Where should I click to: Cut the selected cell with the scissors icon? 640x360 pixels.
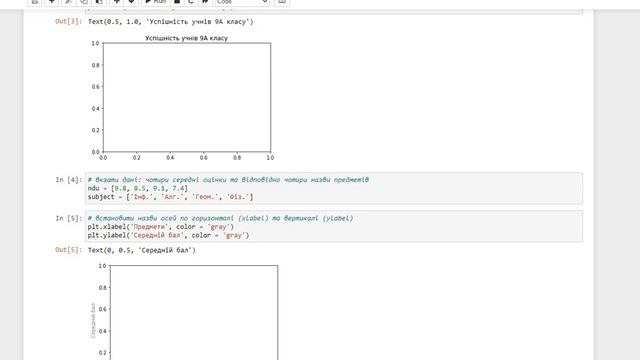pos(68,2)
